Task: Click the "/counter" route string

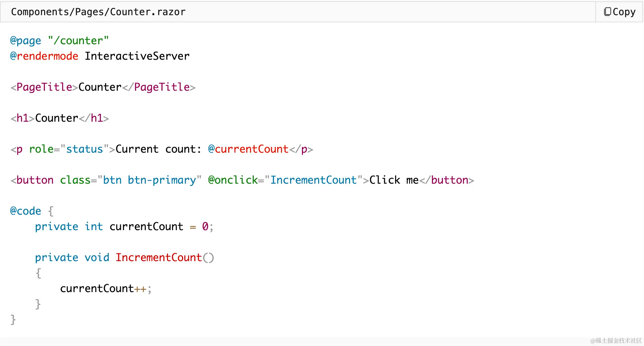Action: [x=78, y=41]
